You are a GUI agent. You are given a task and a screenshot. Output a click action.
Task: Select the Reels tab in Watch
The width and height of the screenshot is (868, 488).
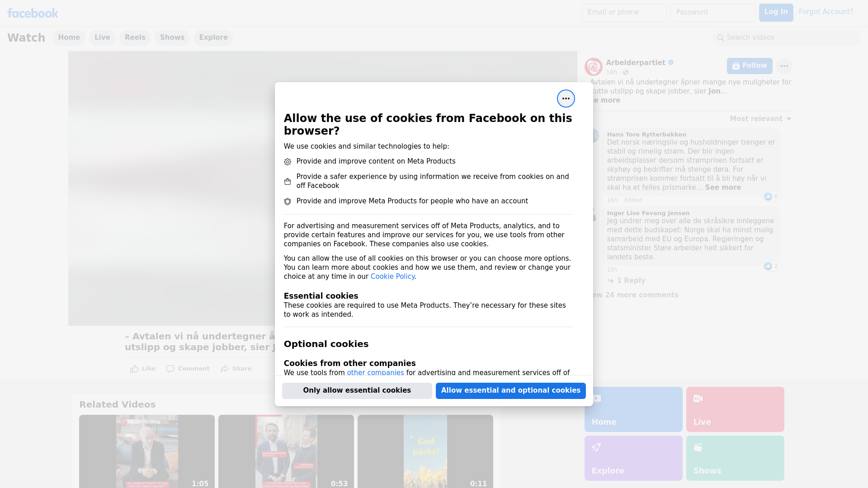[x=135, y=38]
